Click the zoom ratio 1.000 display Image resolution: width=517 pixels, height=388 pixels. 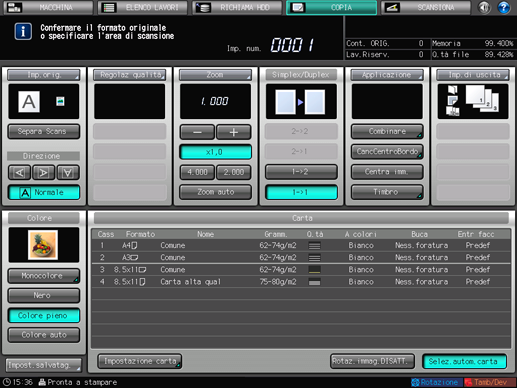pyautogui.click(x=215, y=101)
